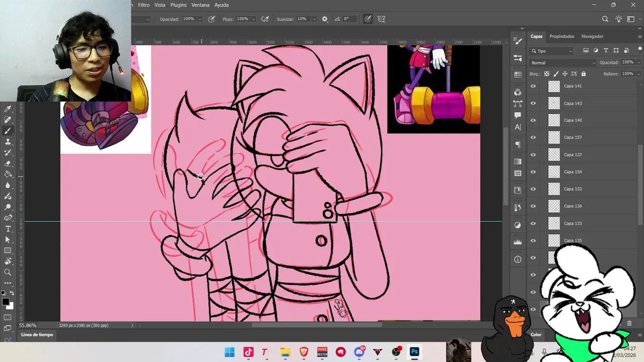The height and width of the screenshot is (362, 644).
Task: Select the Spot Healing Brush tool
Action: pos(8,120)
